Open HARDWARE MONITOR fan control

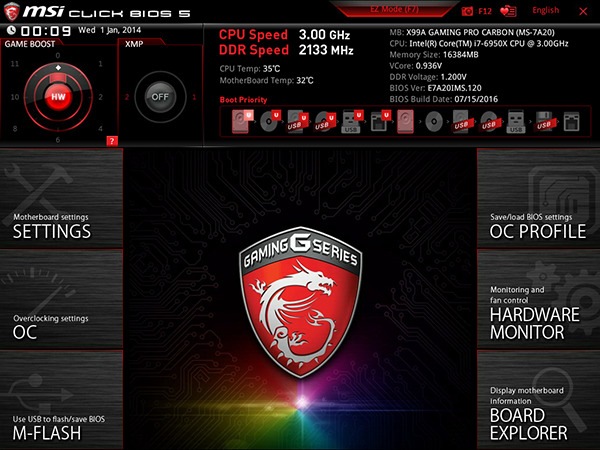coord(538,299)
